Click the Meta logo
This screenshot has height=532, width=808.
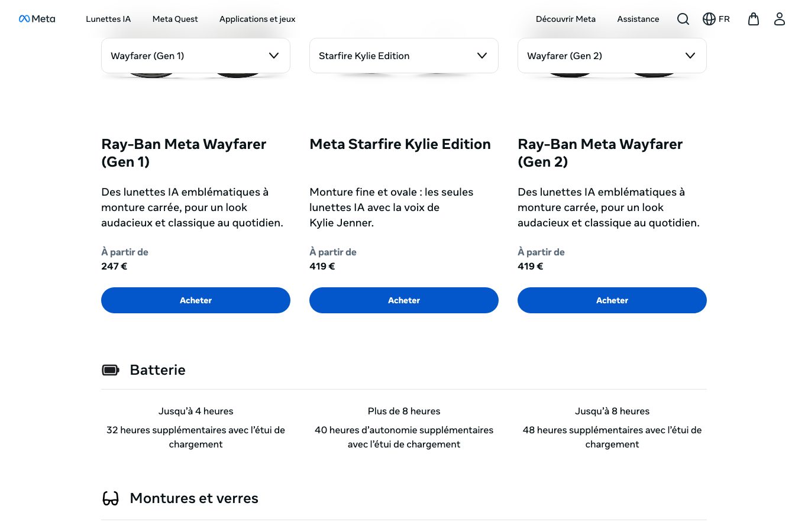pyautogui.click(x=37, y=19)
